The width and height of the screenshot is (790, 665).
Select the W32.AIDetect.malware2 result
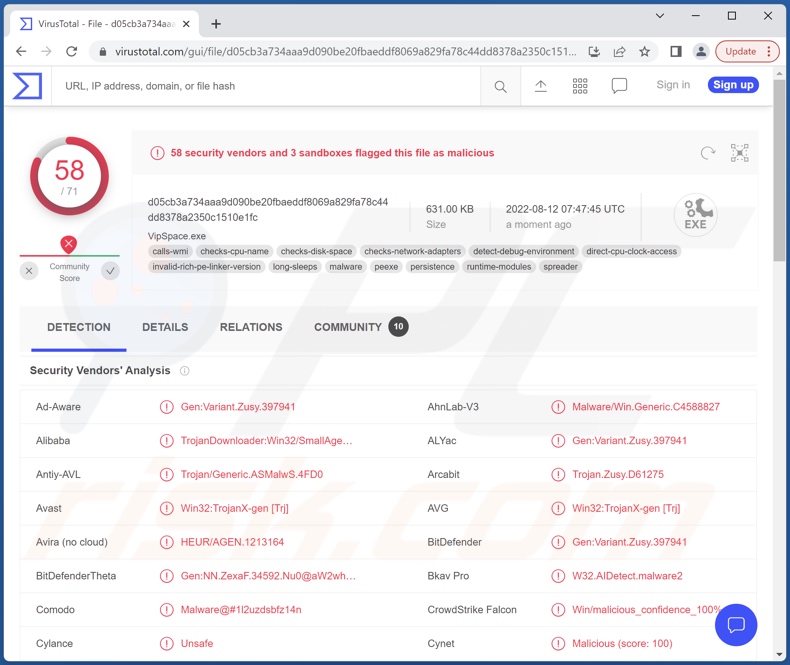(627, 576)
